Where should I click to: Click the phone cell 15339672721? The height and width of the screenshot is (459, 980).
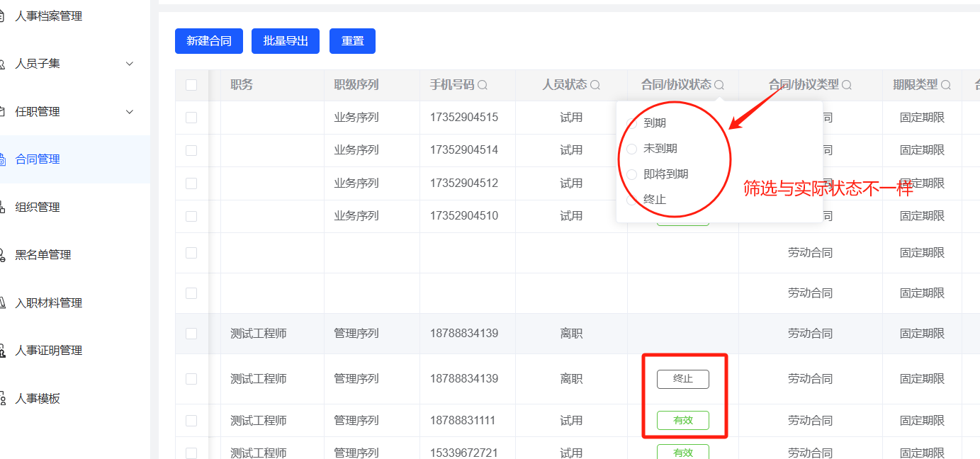pyautogui.click(x=464, y=453)
